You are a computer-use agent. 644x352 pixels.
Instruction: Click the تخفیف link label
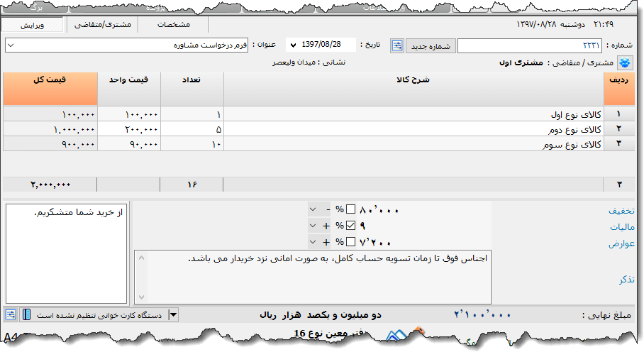click(621, 211)
